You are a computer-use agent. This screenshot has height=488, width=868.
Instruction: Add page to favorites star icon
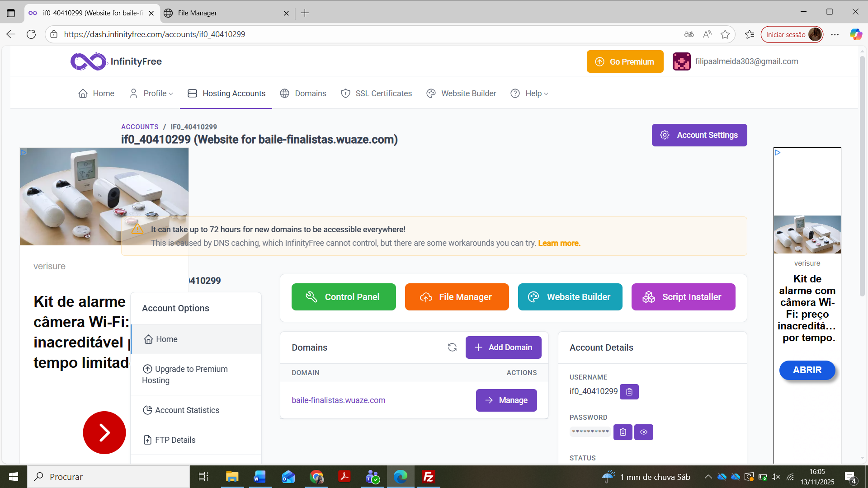point(725,34)
